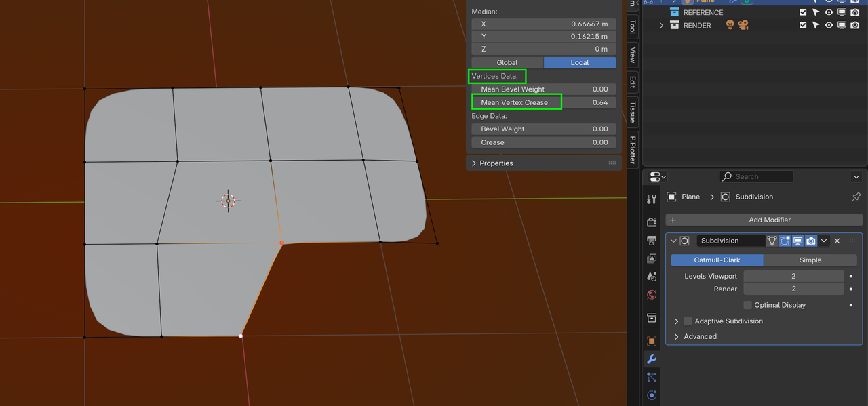Click the Mean Bevel Weight slider
The width and height of the screenshot is (868, 406).
[544, 89]
